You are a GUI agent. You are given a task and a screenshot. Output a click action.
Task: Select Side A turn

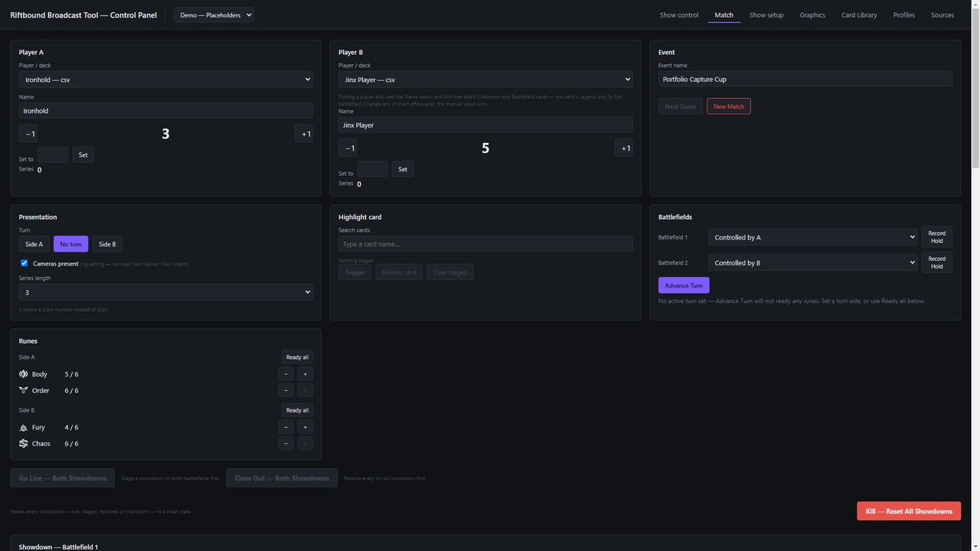34,244
